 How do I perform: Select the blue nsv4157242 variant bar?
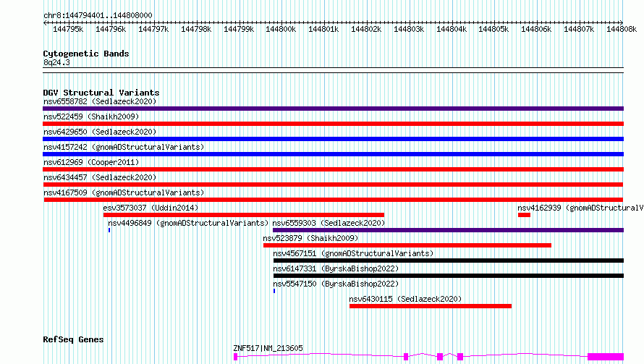click(x=333, y=154)
